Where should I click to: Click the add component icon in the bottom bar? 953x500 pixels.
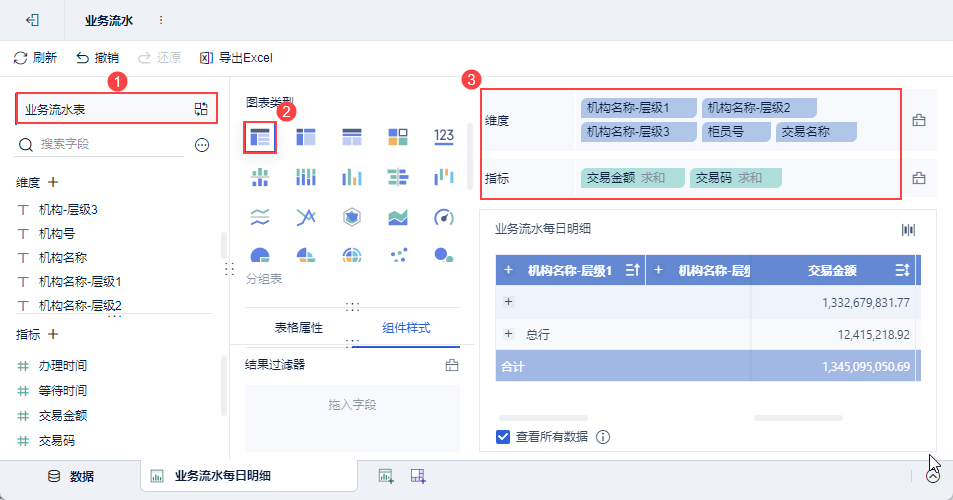(x=385, y=476)
